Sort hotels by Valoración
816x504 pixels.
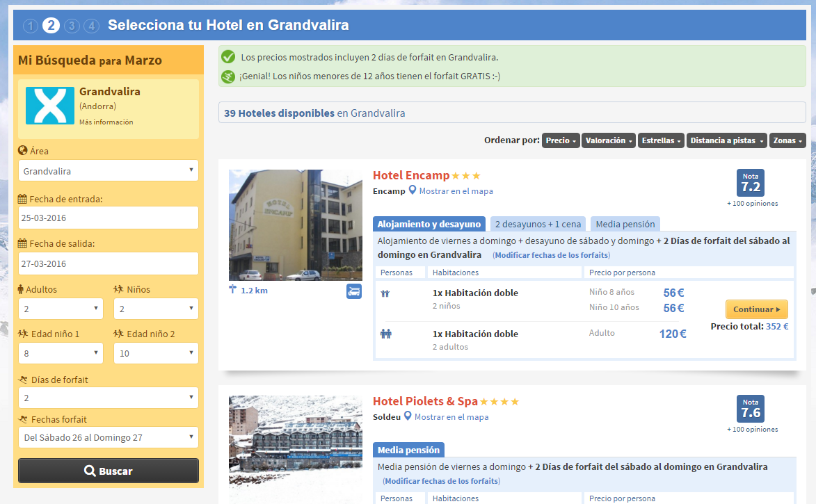(x=609, y=140)
